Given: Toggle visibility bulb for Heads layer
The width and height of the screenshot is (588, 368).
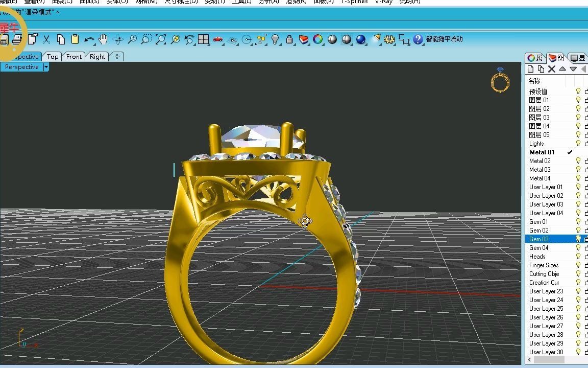Looking at the screenshot, I should coord(578,257).
